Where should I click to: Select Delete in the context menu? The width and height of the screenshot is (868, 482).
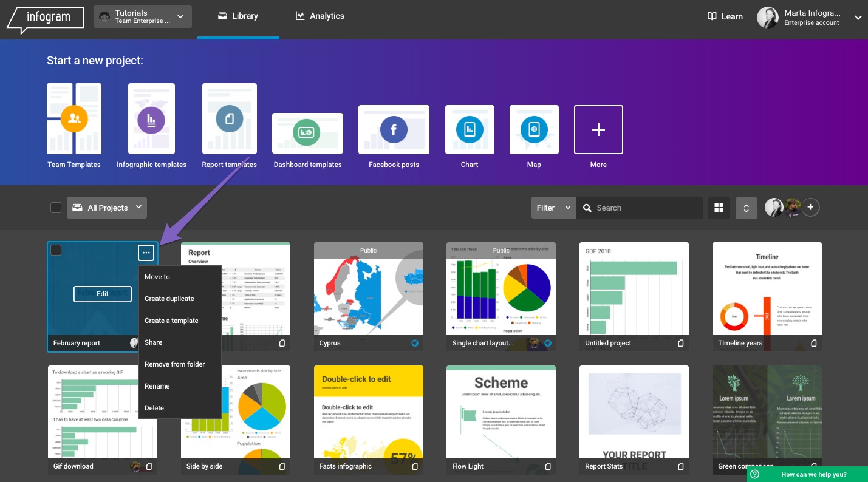coord(154,408)
